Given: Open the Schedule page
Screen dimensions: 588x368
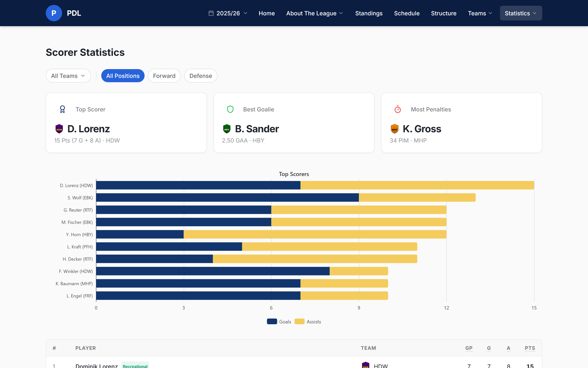Looking at the screenshot, I should tap(407, 13).
